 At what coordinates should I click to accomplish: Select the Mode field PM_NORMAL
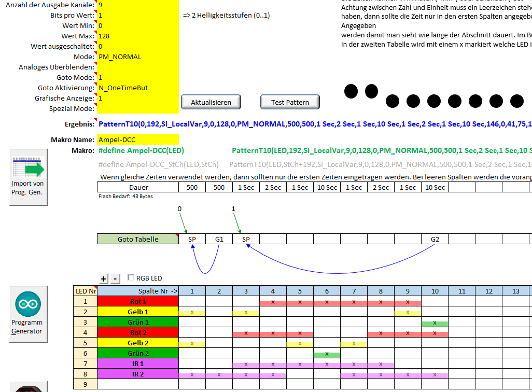point(137,57)
